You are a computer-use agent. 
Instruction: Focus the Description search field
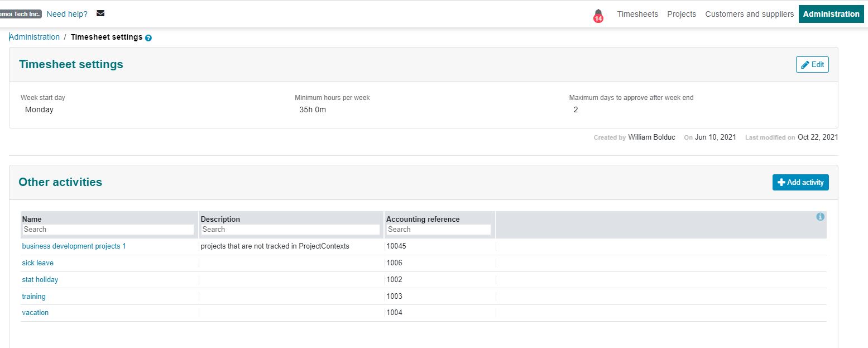(x=290, y=230)
